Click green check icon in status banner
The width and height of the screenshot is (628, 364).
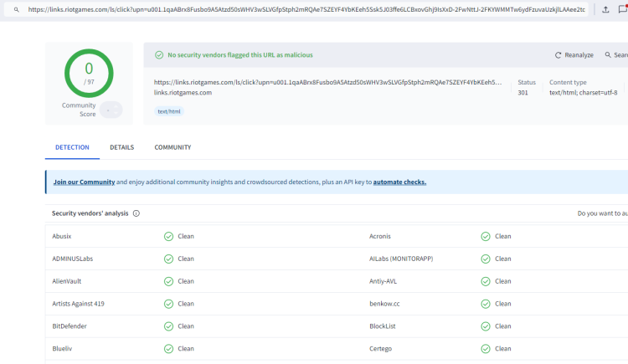[159, 55]
